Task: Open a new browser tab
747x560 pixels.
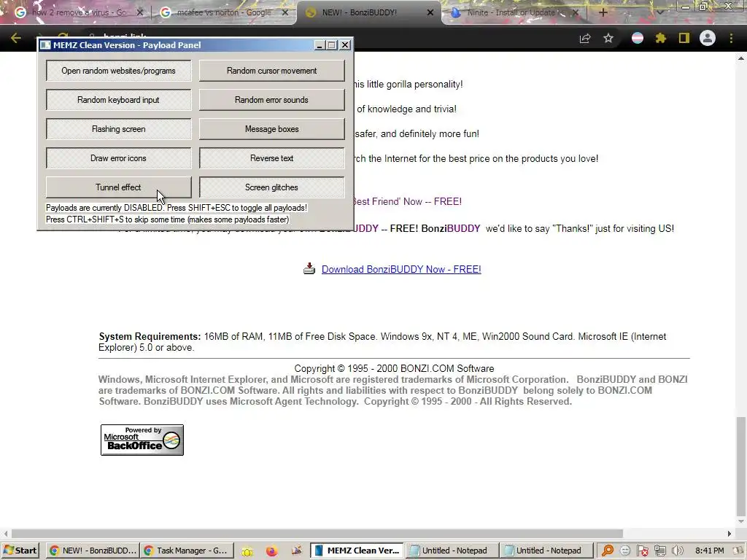Action: [603, 13]
